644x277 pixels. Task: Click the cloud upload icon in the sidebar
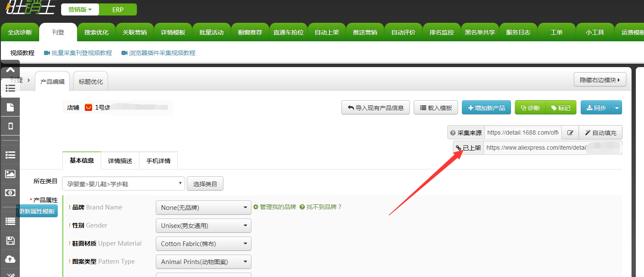[10, 259]
